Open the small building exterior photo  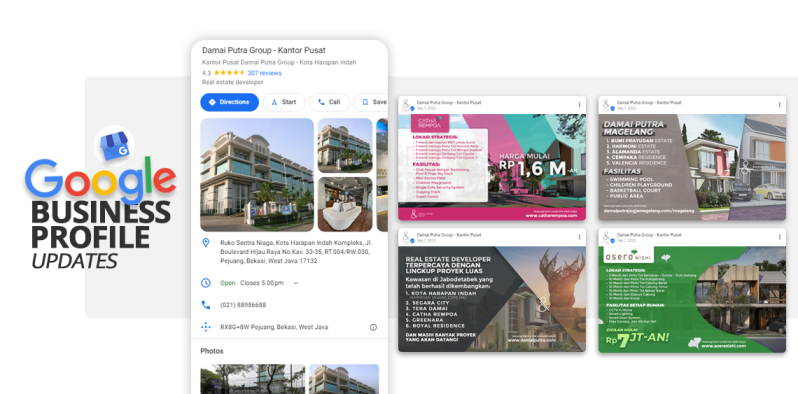345,146
